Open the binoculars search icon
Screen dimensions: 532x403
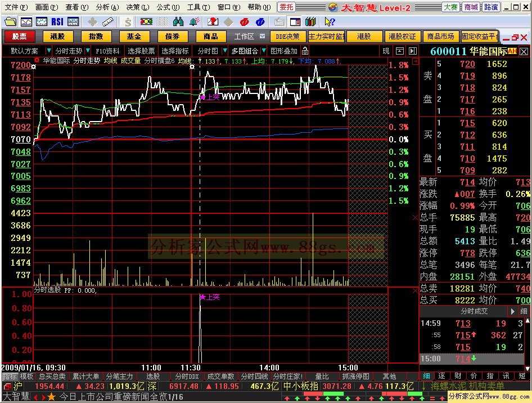pyautogui.click(x=178, y=22)
